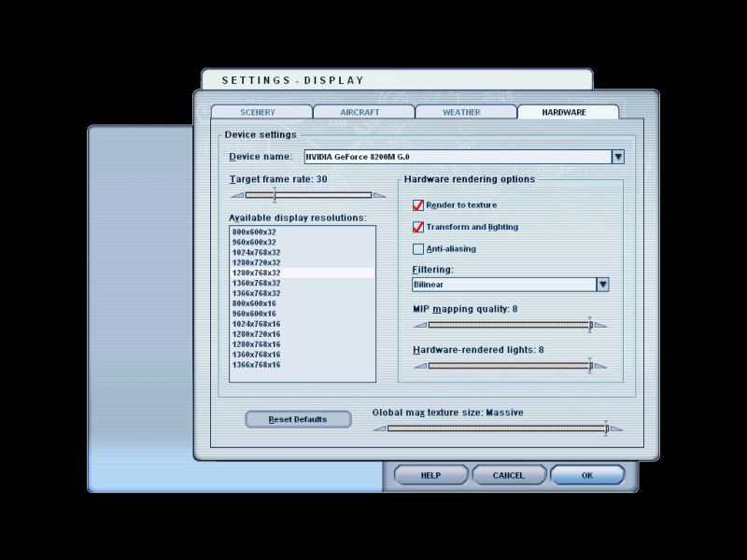Click left arrow of Global max texture size slider

click(x=380, y=429)
